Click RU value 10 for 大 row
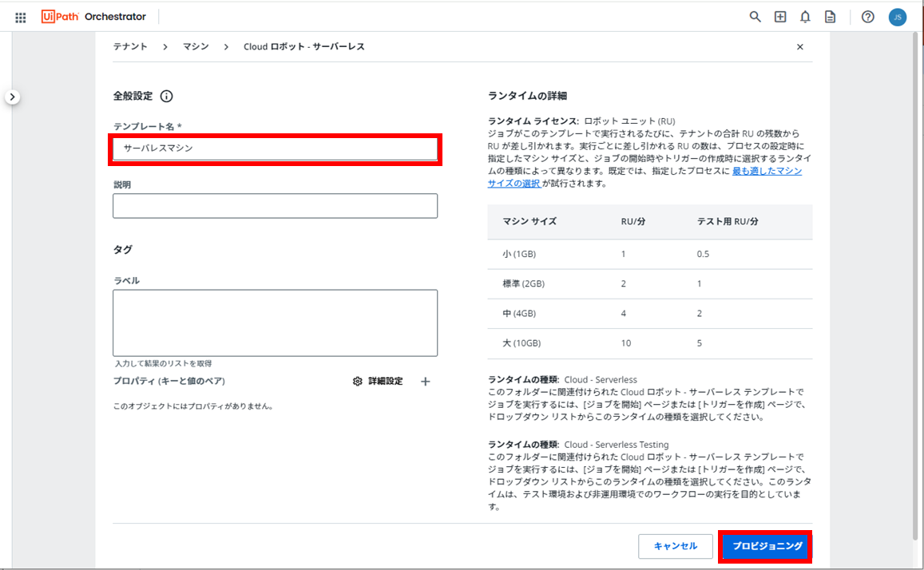This screenshot has width=924, height=570. coord(626,342)
